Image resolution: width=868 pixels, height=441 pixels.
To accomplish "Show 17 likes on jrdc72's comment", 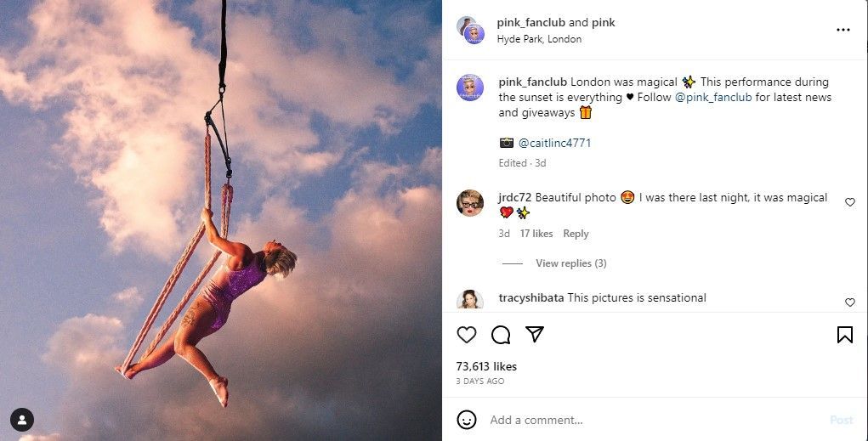I will click(x=536, y=234).
